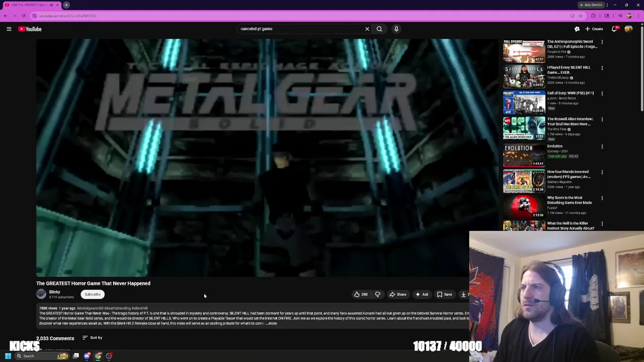Open Call of Duty: WWII video thumbnail
This screenshot has width=644, height=362.
click(x=524, y=103)
